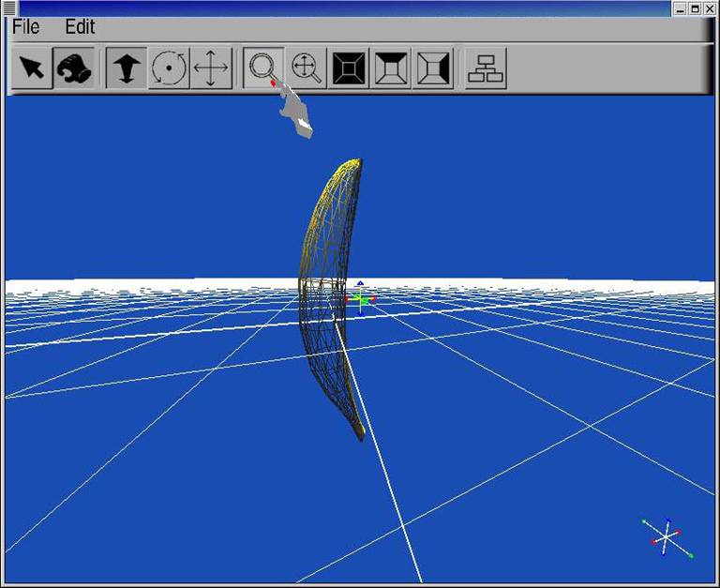Open the window system menu icon

[9, 8]
